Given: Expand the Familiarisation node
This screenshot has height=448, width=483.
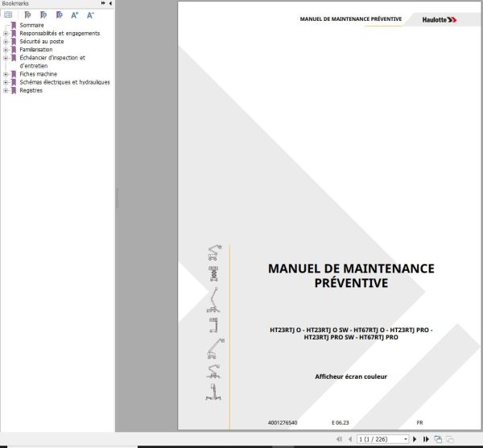Looking at the screenshot, I should (x=6, y=50).
